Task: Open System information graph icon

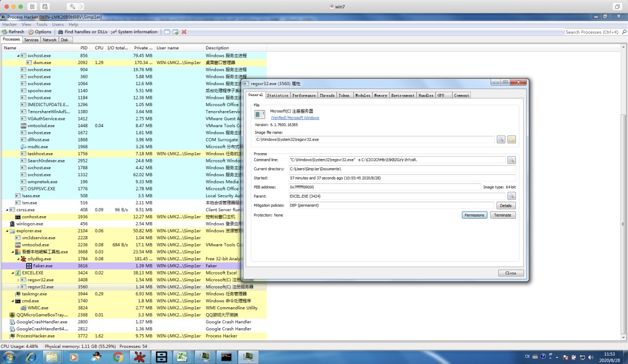Action: coord(114,32)
